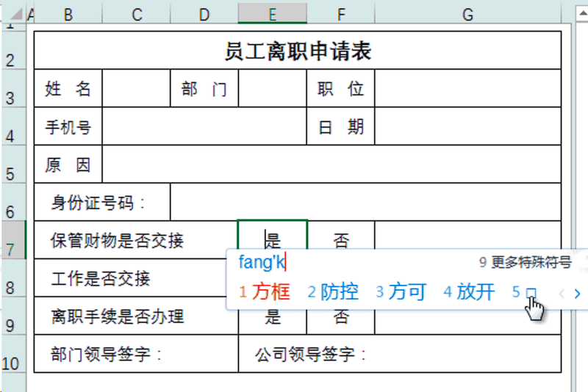This screenshot has width=588, height=392.
Task: Go to previous IME candidate page
Action: tap(562, 294)
